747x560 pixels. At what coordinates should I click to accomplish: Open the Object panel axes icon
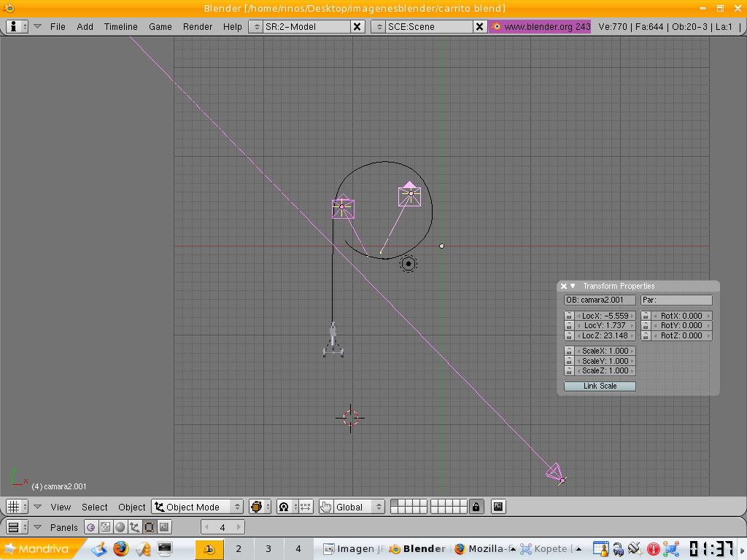point(134,527)
